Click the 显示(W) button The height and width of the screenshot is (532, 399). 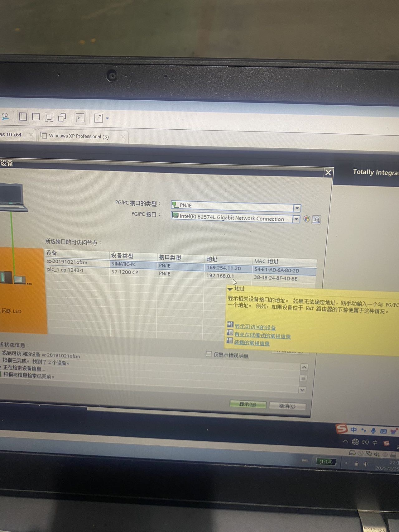248,404
